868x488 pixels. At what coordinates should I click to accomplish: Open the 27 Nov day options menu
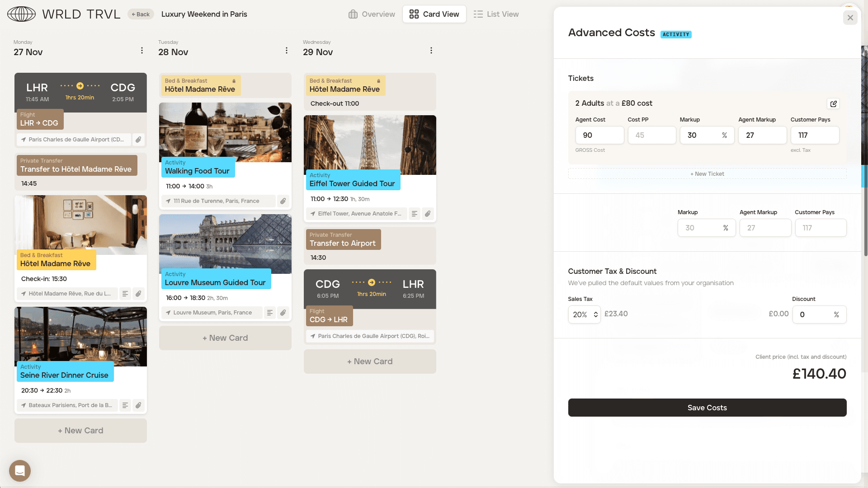coord(142,51)
